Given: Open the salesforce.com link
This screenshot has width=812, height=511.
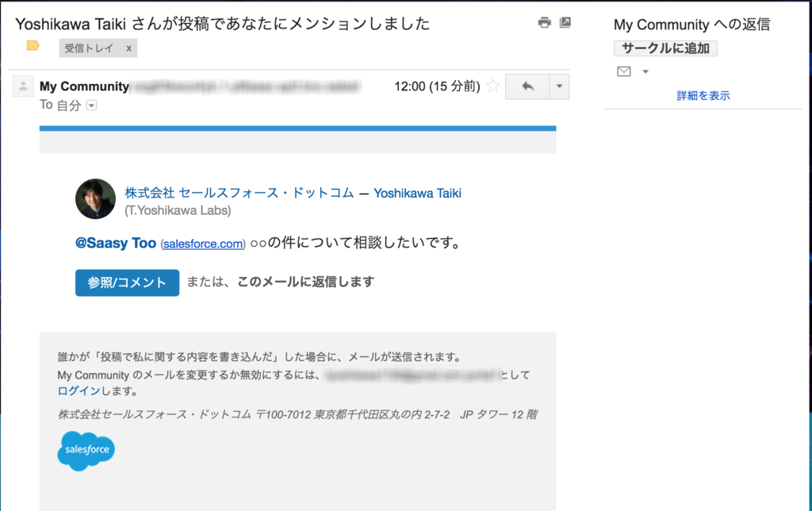Looking at the screenshot, I should 201,244.
